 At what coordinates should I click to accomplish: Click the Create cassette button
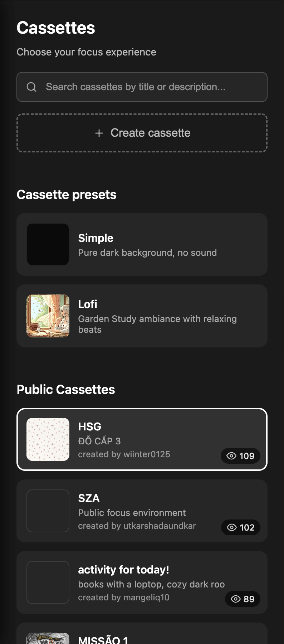(x=142, y=133)
